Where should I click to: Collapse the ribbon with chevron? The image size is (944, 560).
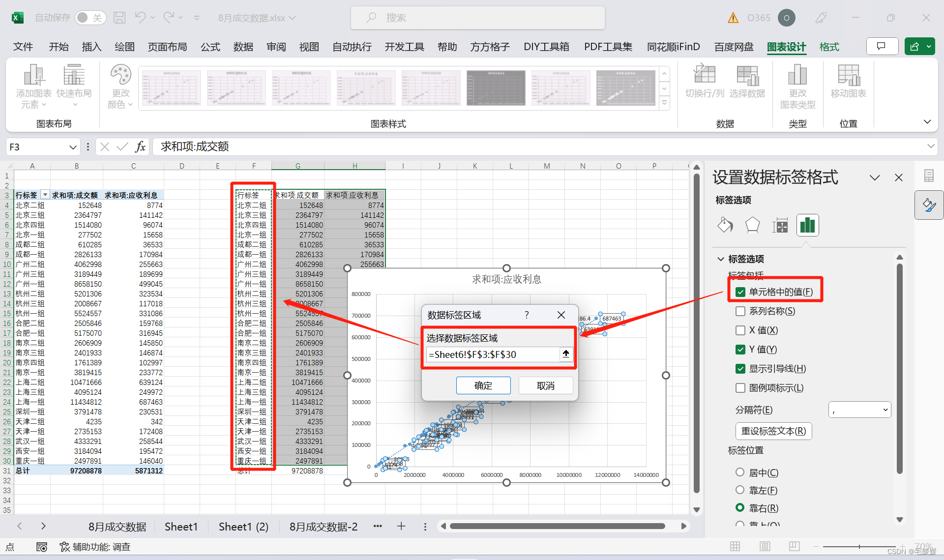[927, 121]
